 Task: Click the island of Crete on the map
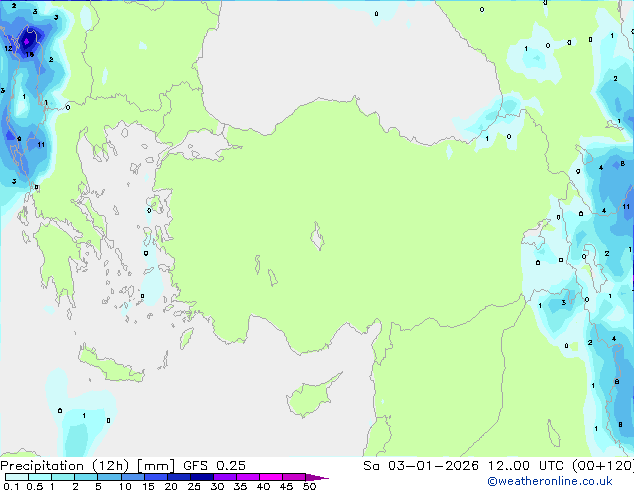(110, 366)
